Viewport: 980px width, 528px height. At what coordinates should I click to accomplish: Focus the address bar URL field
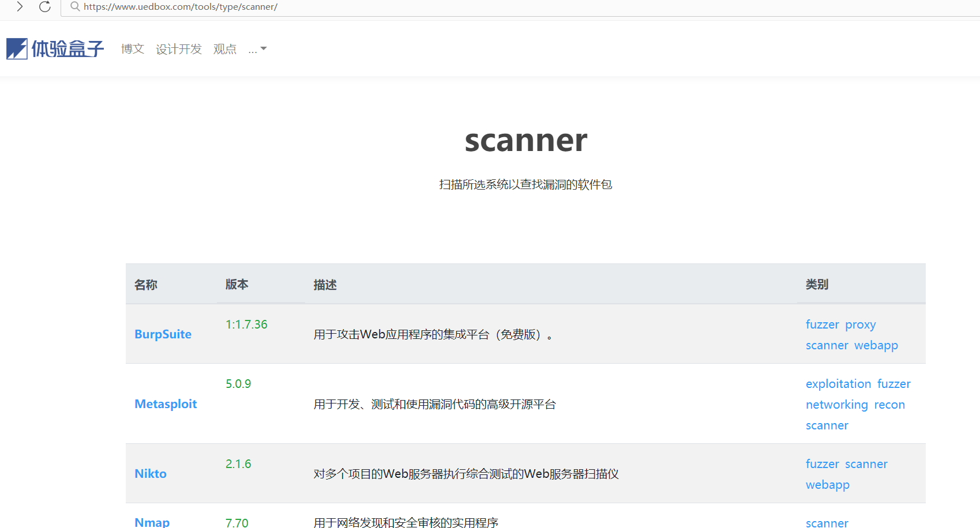519,7
